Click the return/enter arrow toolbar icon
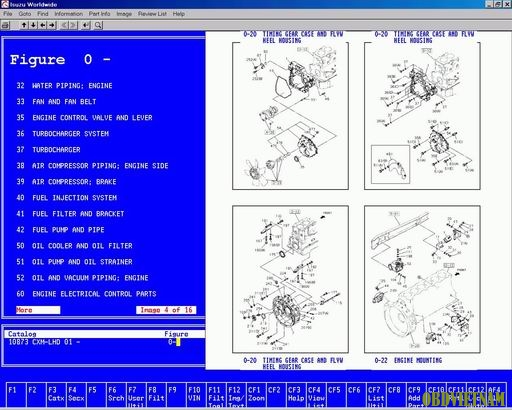 [86, 25]
